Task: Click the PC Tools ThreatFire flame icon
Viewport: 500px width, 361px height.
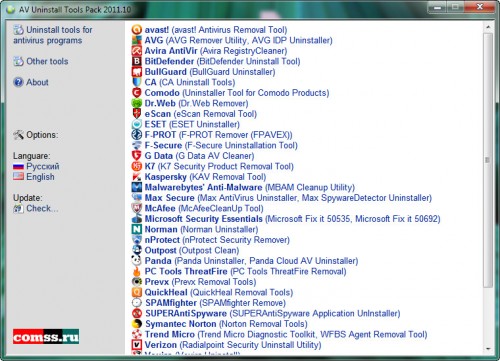Action: (x=137, y=271)
